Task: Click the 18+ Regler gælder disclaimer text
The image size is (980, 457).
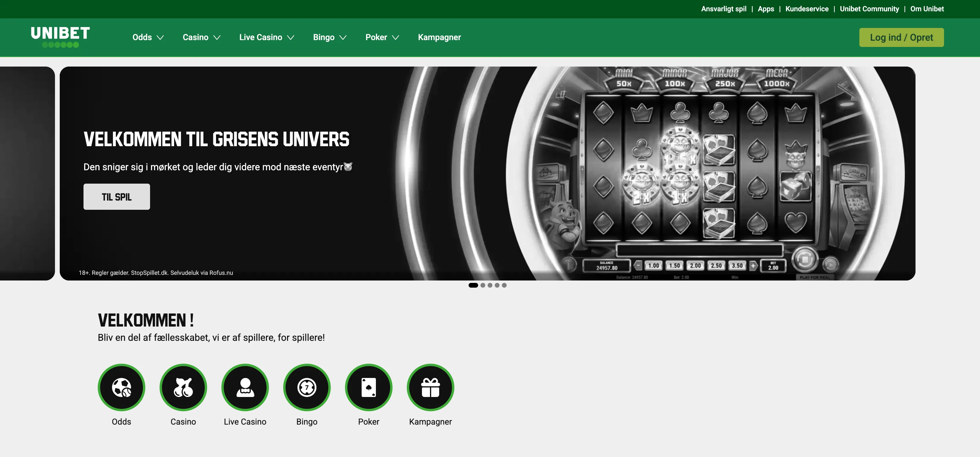Action: (x=156, y=273)
